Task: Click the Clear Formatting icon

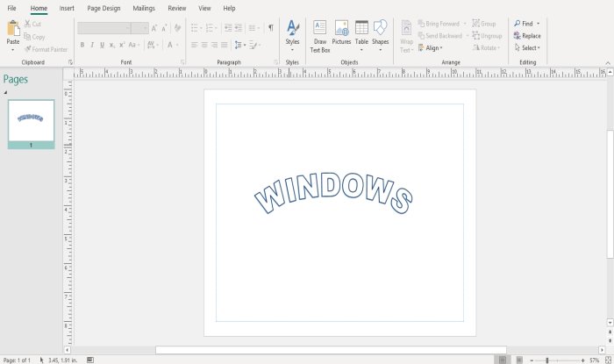Action: click(x=177, y=28)
